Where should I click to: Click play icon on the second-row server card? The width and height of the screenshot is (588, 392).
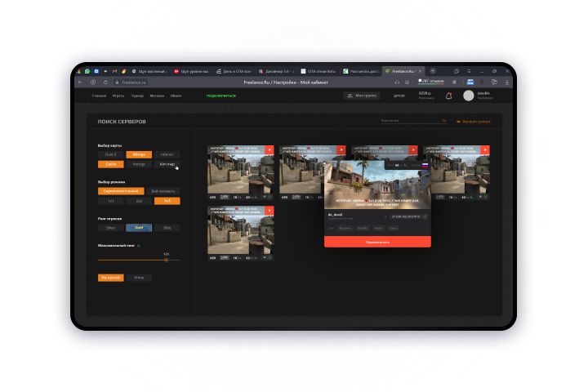[269, 211]
